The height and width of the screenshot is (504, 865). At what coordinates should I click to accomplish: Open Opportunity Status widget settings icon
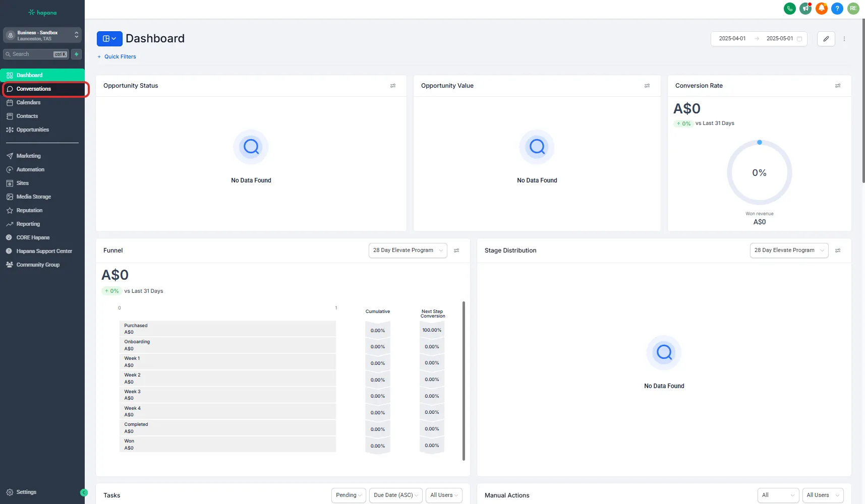click(393, 86)
